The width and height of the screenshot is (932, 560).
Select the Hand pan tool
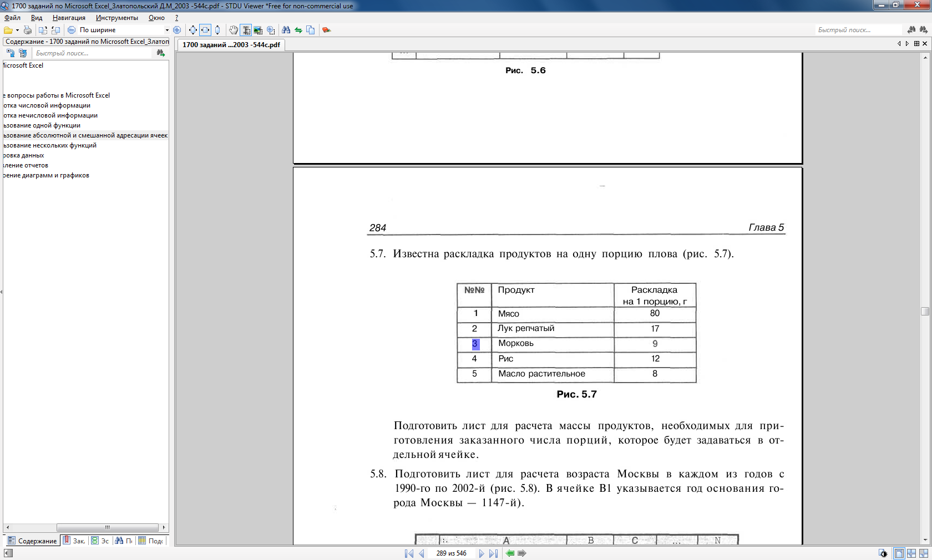click(x=234, y=30)
